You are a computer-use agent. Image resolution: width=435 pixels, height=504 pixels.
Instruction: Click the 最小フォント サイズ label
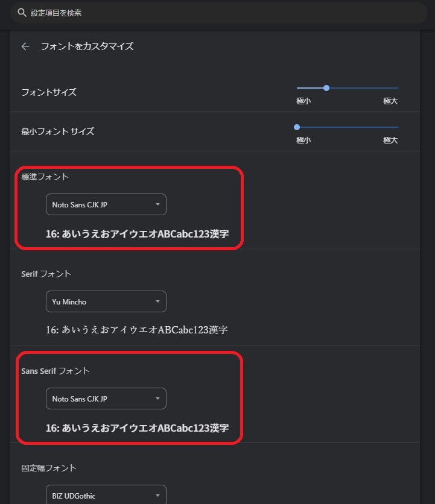[x=58, y=132]
